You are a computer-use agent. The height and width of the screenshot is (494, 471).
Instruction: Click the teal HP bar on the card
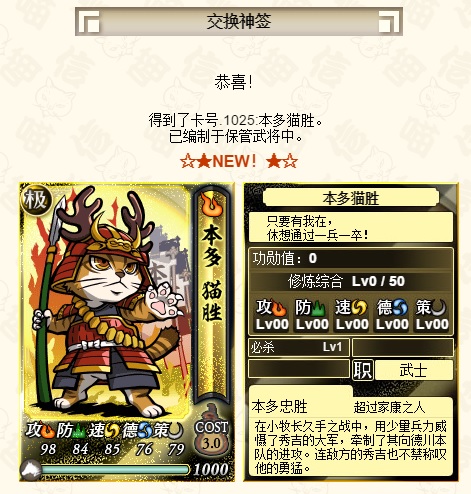click(x=115, y=470)
